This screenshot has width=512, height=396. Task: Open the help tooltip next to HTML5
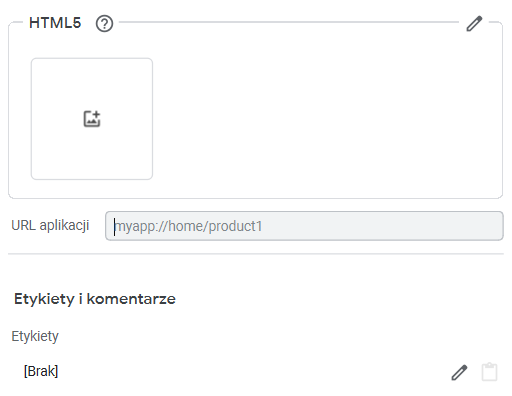click(104, 24)
